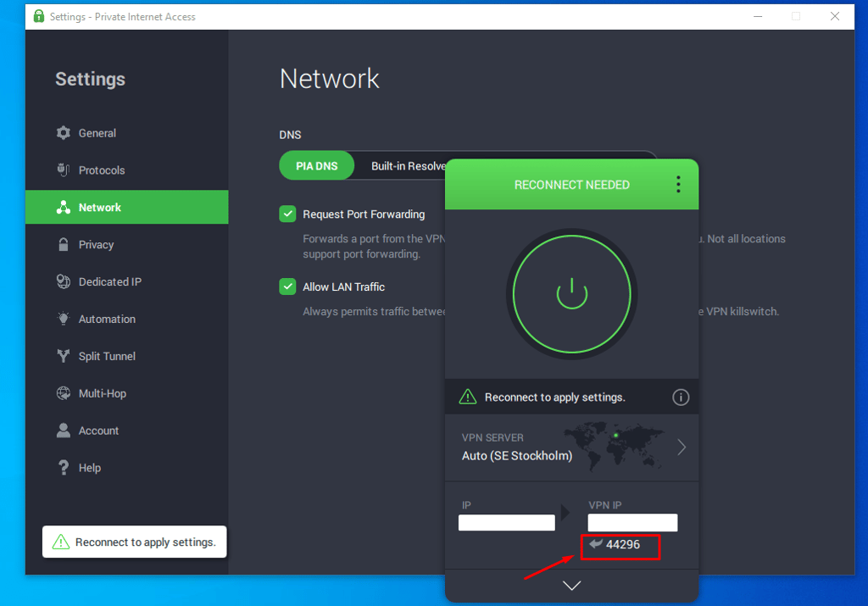This screenshot has width=868, height=606.
Task: Click the port number 44296
Action: tap(623, 545)
